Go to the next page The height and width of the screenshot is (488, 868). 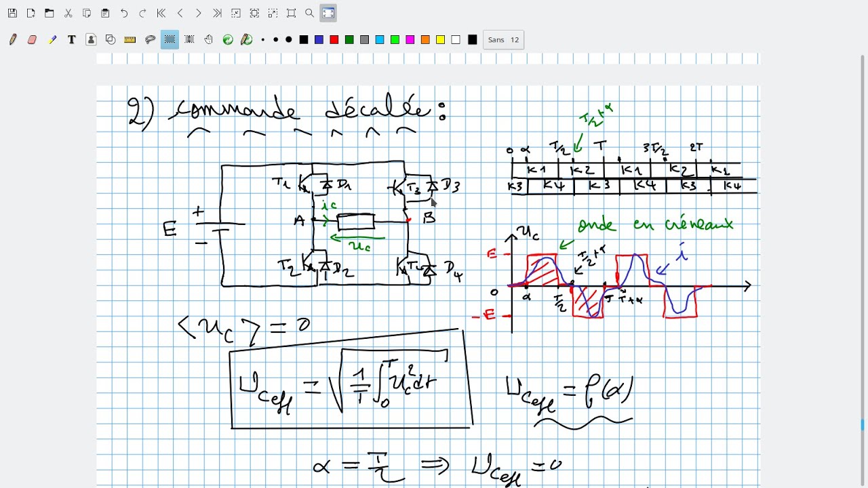pyautogui.click(x=198, y=13)
